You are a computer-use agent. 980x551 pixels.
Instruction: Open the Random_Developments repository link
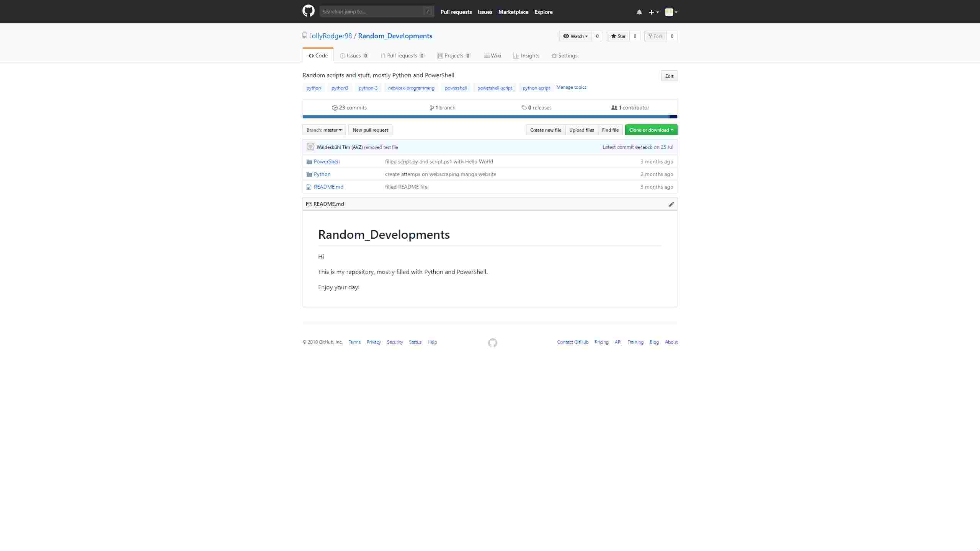tap(395, 36)
